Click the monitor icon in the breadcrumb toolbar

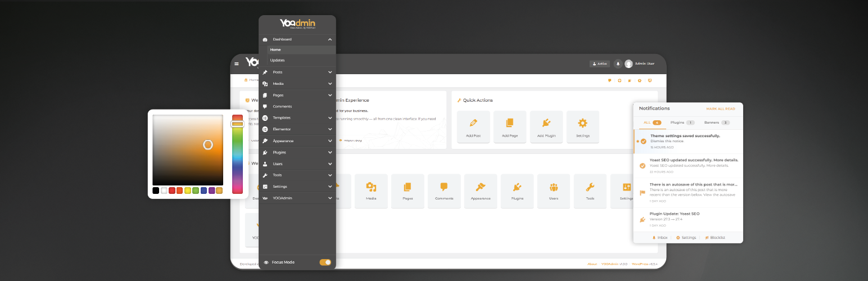tap(650, 80)
